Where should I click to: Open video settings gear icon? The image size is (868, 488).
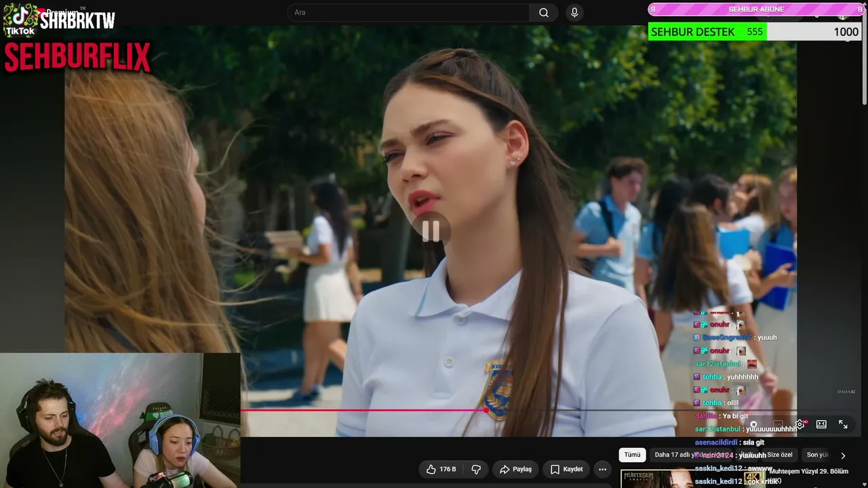[x=800, y=424]
